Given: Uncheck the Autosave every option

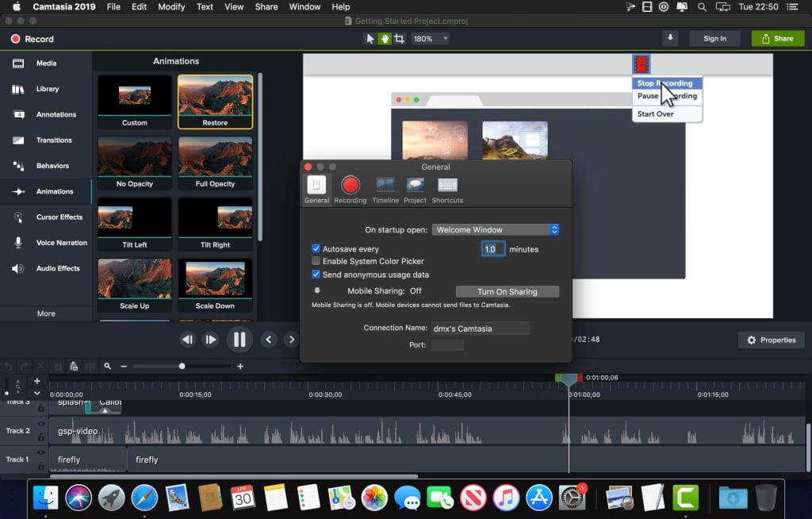Looking at the screenshot, I should click(x=316, y=248).
